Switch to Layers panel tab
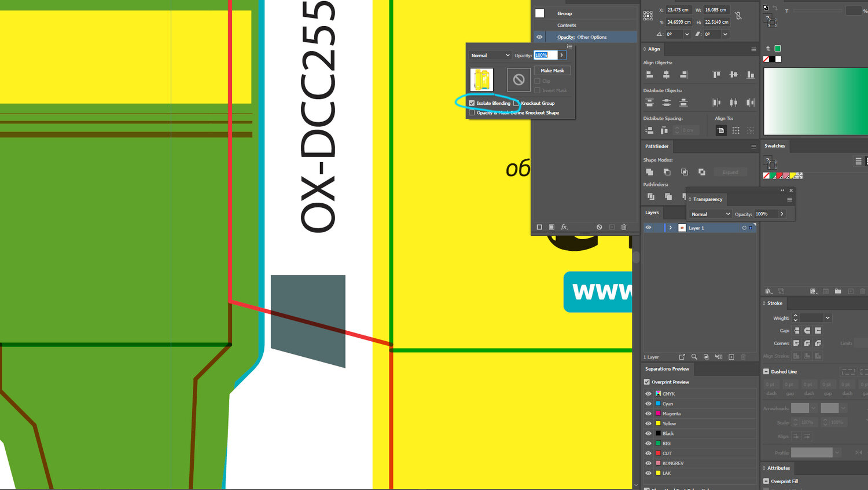 (x=652, y=213)
